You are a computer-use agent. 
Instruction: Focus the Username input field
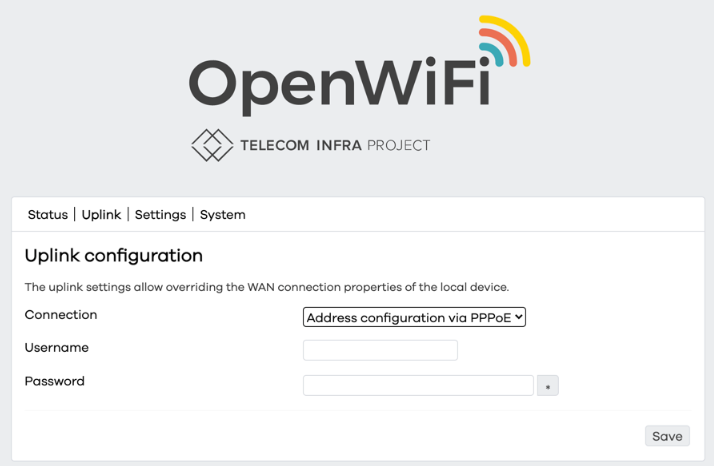[x=380, y=350]
